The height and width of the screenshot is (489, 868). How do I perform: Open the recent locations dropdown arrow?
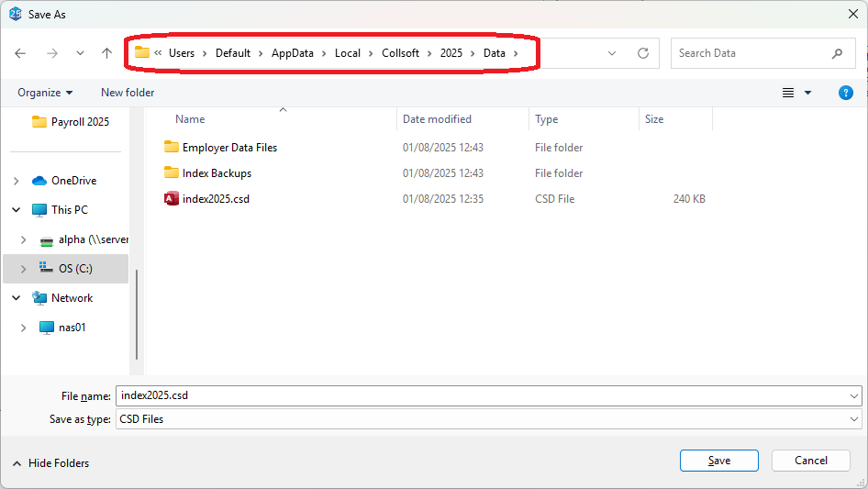(x=80, y=53)
